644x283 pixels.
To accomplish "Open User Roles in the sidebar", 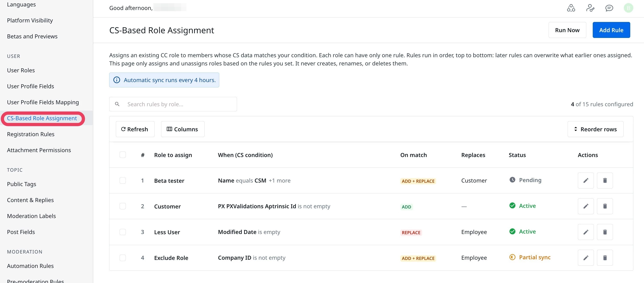I will coord(21,70).
